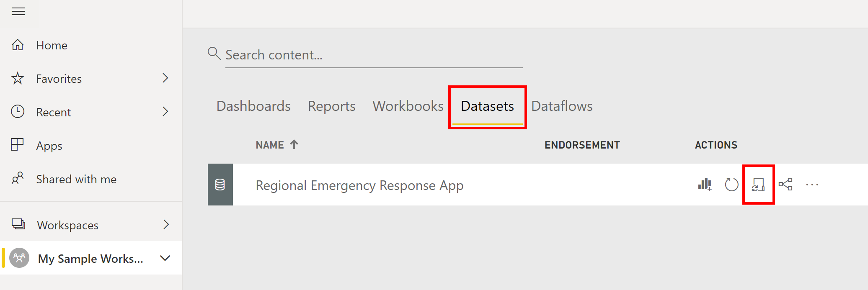This screenshot has width=868, height=290.
Task: Click the ACTIONS column header
Action: [x=716, y=145]
